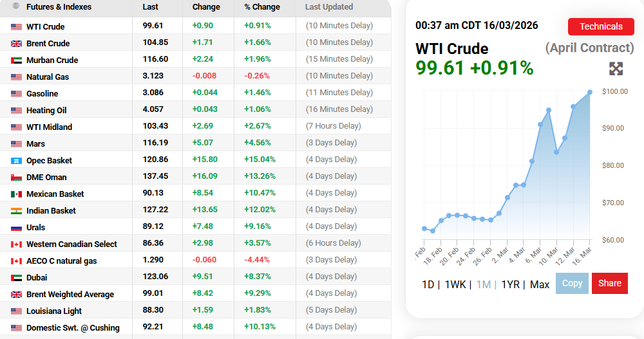The width and height of the screenshot is (644, 339).
Task: Click the OPEC logo icon next to Opec Basket
Action: pyautogui.click(x=17, y=161)
